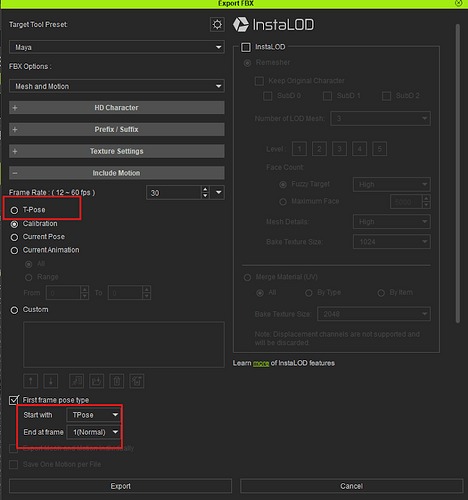
Task: Select LOD Level 3 box
Action: (x=339, y=149)
